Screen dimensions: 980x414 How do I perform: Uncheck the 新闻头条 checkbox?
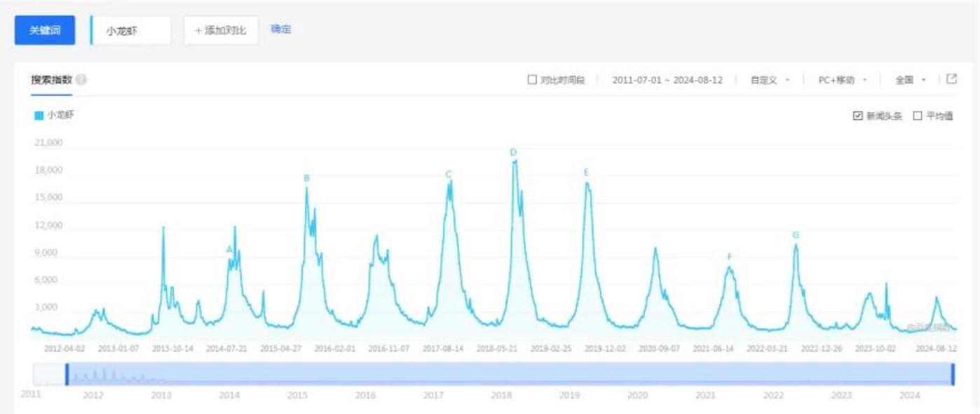857,116
